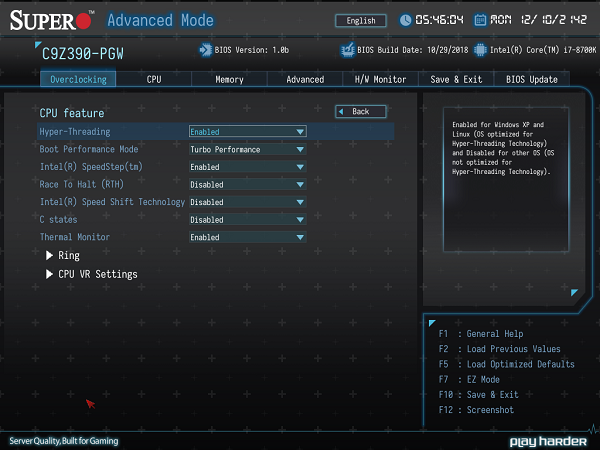600x450 pixels.
Task: Expand the CPU VR Settings submenu
Action: tap(91, 274)
